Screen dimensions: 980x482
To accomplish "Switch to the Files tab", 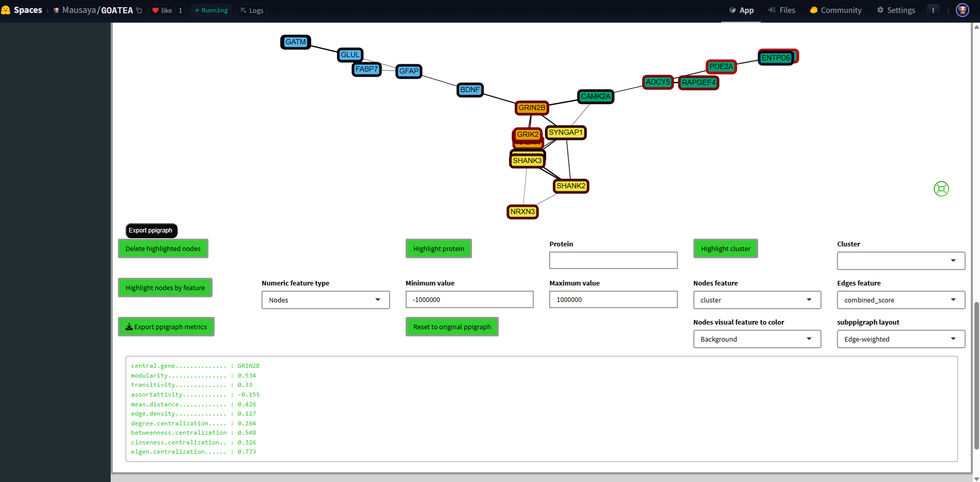I will point(782,10).
